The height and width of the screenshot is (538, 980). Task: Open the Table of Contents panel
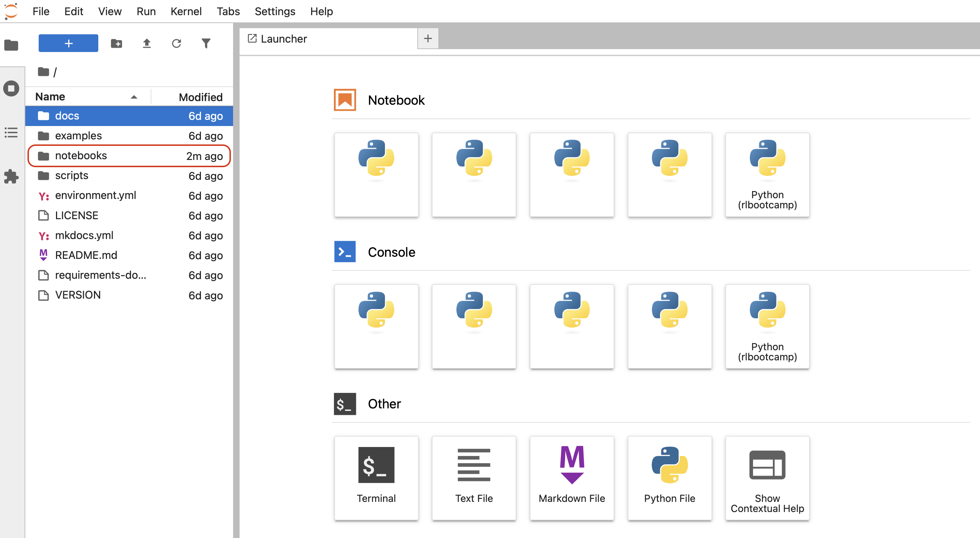click(12, 133)
